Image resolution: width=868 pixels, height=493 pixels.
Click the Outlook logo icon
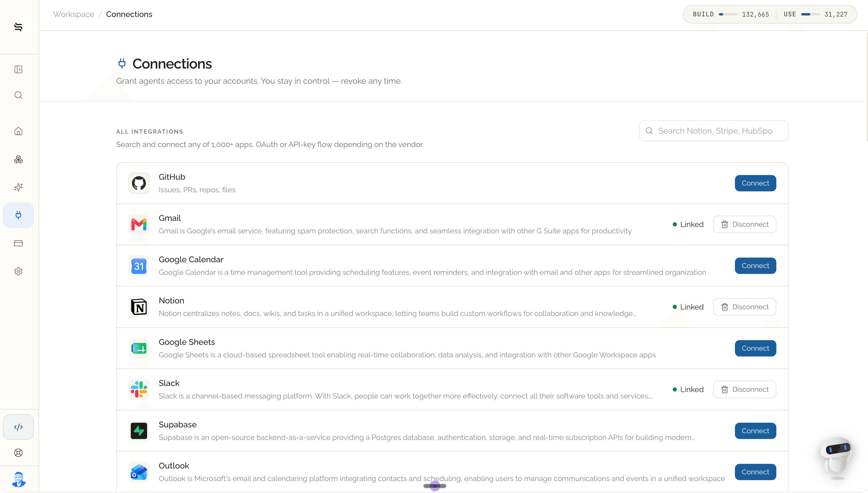click(139, 472)
